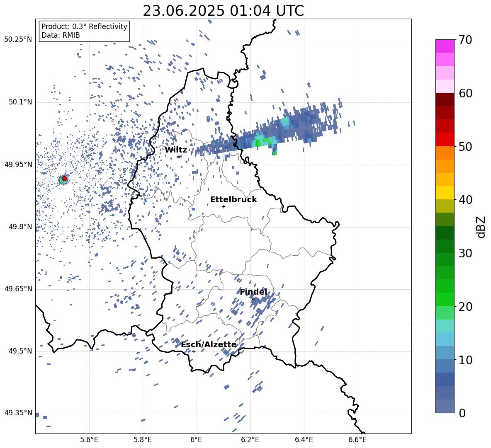Click the 6.6°E longitude label

[x=357, y=440]
